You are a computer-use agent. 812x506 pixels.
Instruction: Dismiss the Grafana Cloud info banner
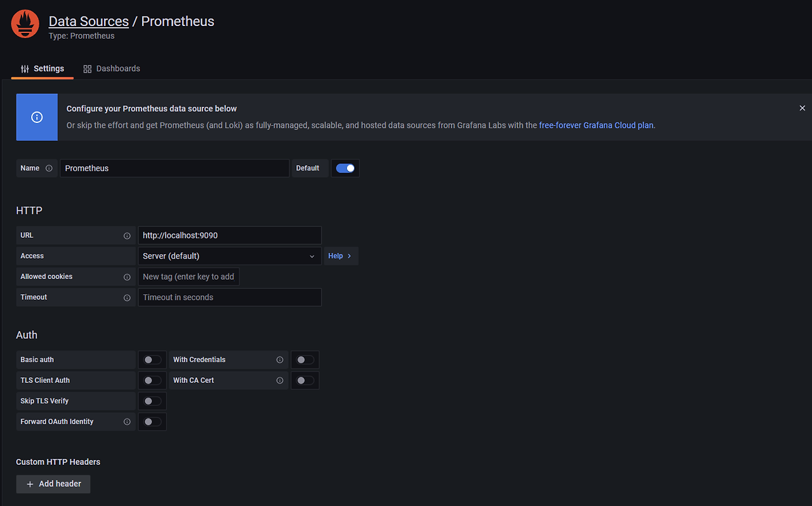coord(802,108)
